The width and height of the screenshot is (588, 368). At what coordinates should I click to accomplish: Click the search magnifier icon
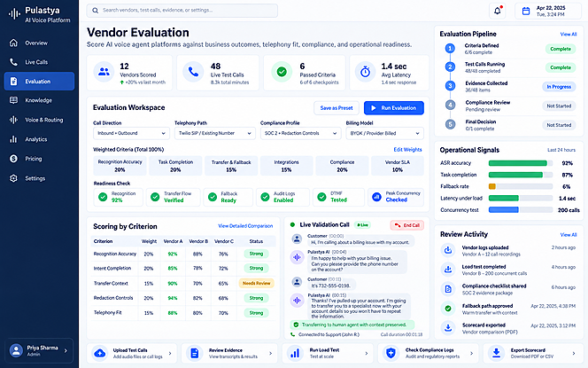[x=96, y=11]
